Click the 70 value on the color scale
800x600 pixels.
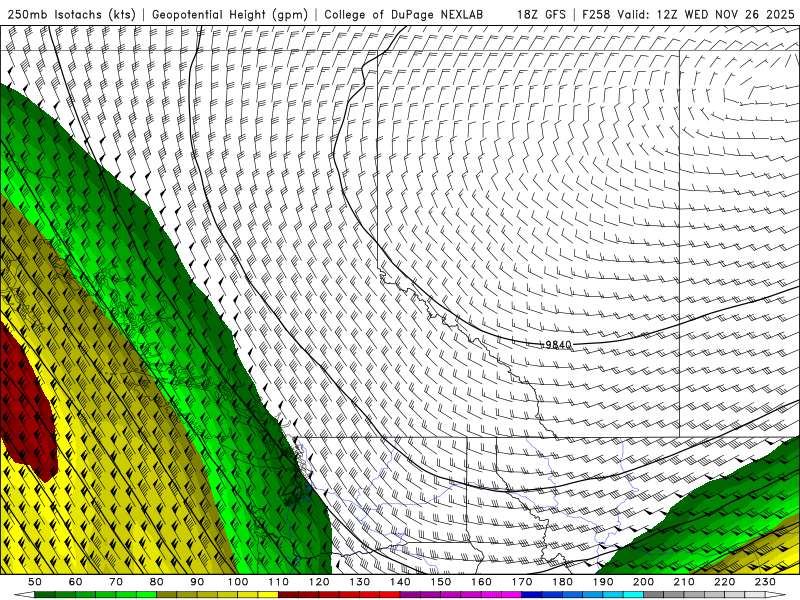click(x=116, y=582)
